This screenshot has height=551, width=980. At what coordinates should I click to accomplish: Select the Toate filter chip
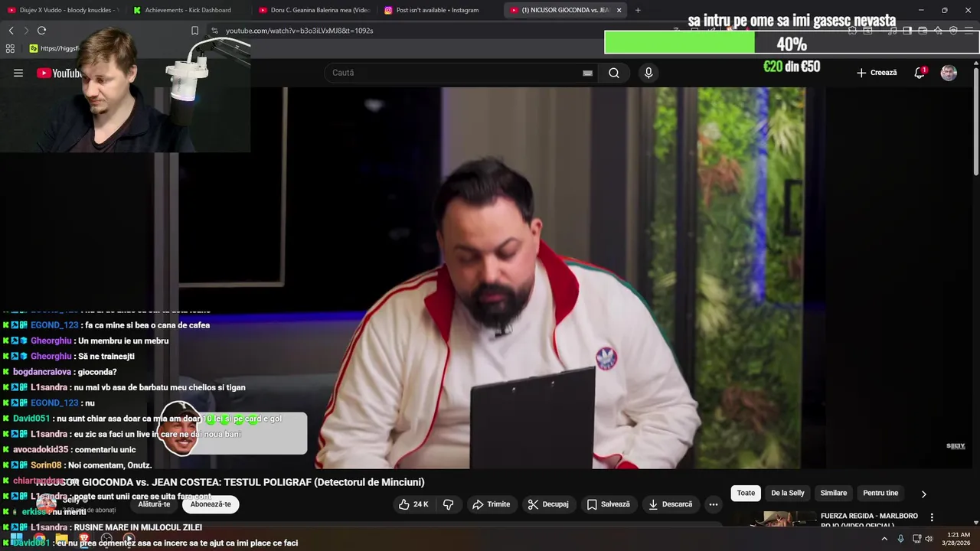(746, 493)
